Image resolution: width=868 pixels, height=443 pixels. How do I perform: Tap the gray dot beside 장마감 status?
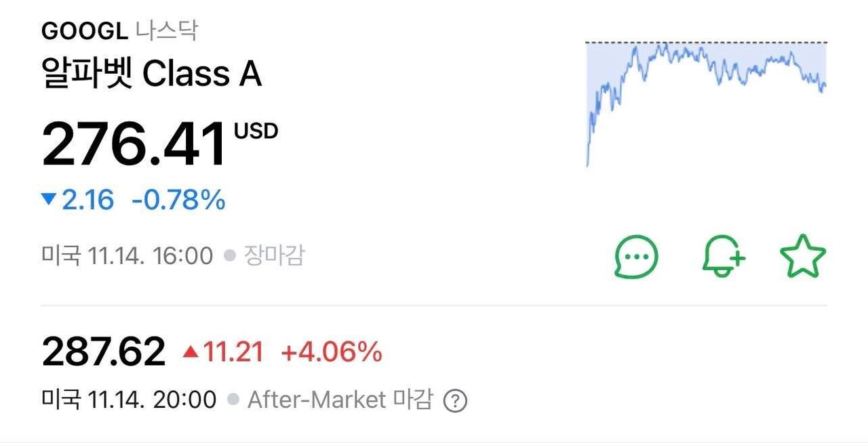click(x=230, y=255)
